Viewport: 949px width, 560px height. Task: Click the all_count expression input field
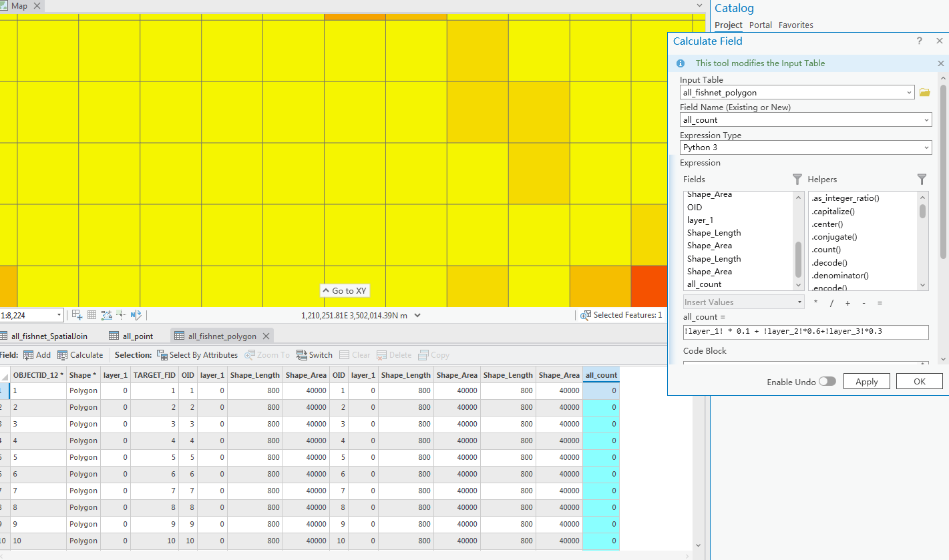(x=804, y=332)
